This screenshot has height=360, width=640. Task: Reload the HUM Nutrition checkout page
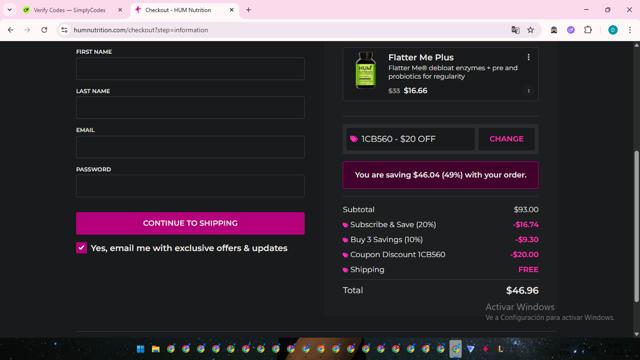pos(44,30)
